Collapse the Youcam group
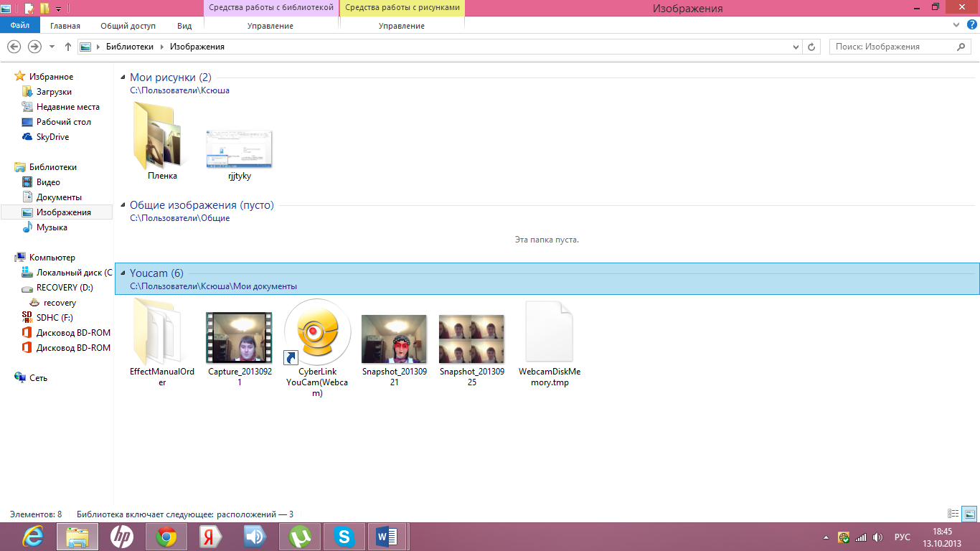 [123, 273]
